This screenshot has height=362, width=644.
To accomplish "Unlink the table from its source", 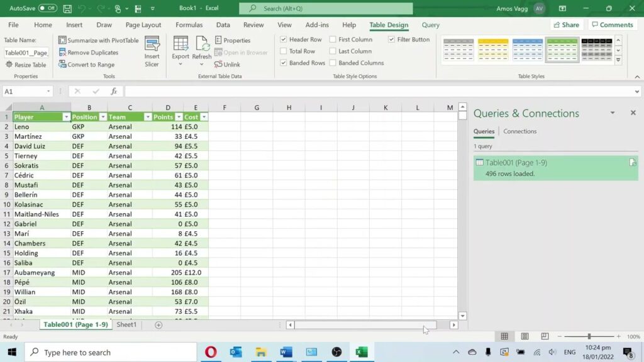I will click(x=227, y=65).
